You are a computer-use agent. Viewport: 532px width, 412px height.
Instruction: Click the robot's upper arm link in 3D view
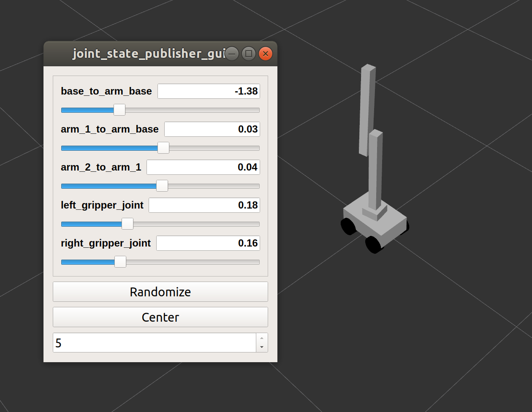coord(367,110)
